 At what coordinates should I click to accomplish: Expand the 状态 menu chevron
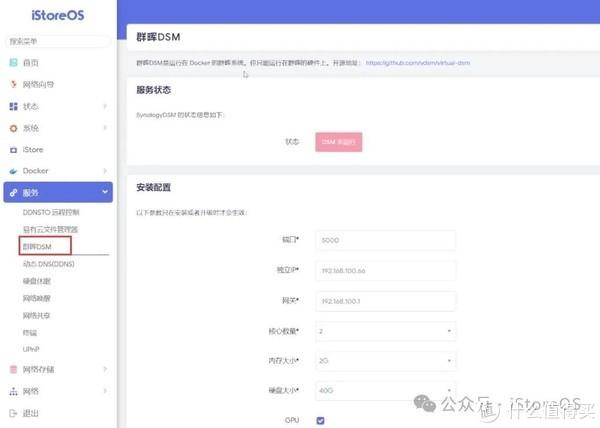tap(105, 106)
